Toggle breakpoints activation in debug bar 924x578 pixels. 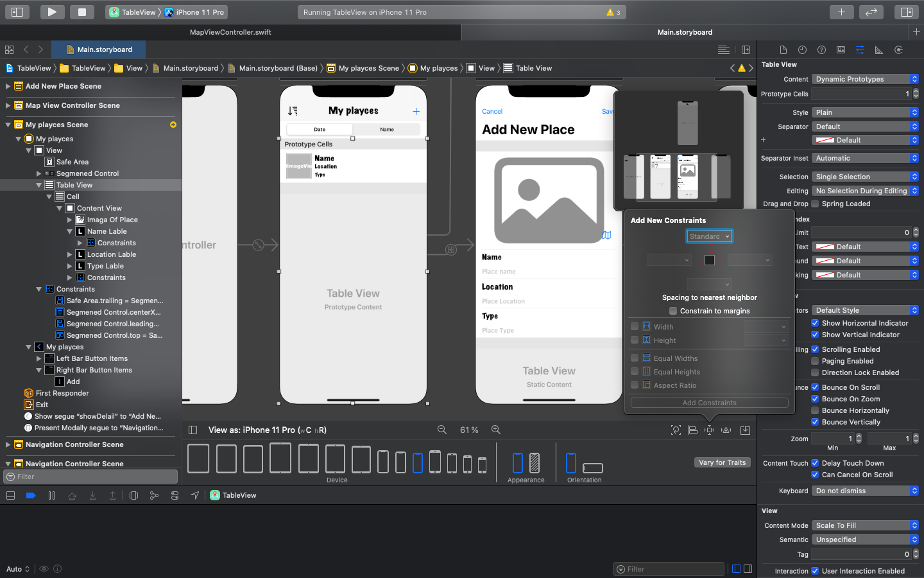(x=30, y=495)
